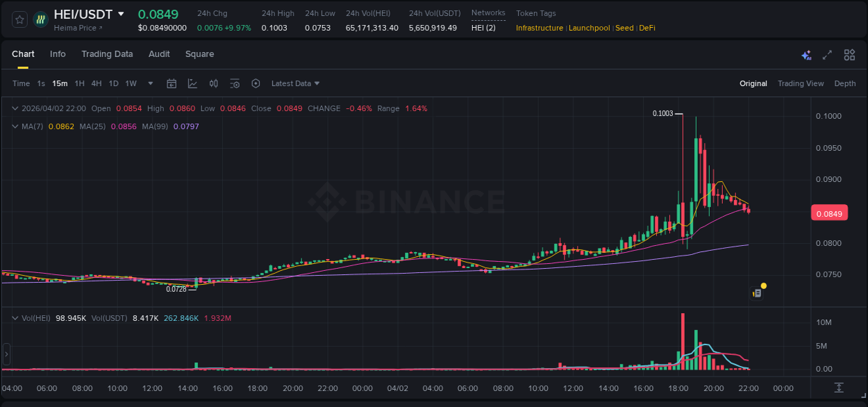Image resolution: width=868 pixels, height=407 pixels.
Task: Open the Latest Data dropdown
Action: coord(294,83)
